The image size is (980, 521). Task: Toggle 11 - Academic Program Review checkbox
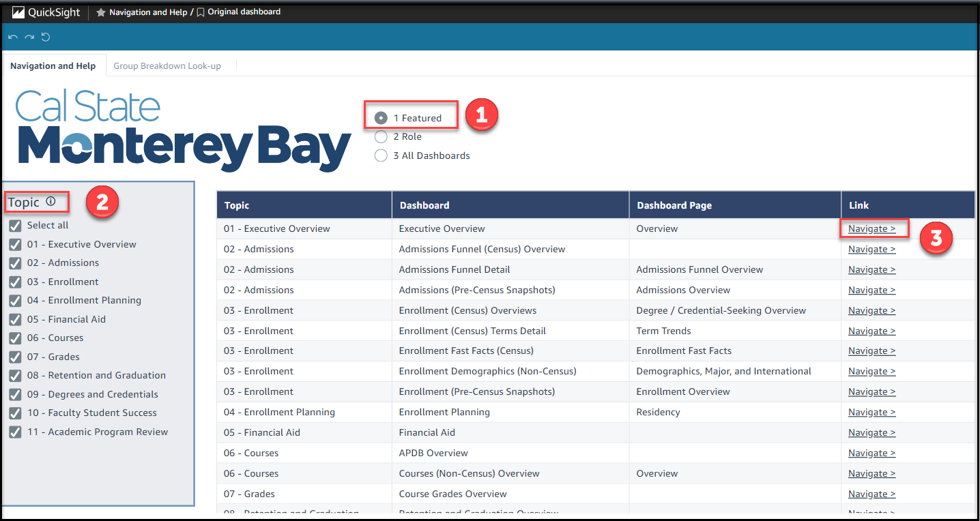pos(15,432)
